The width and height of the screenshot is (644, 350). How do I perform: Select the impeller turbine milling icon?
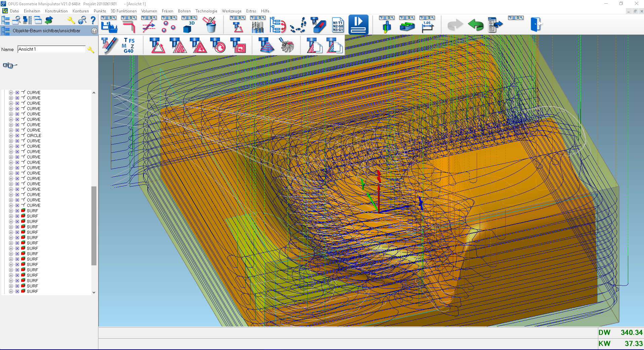click(x=287, y=45)
